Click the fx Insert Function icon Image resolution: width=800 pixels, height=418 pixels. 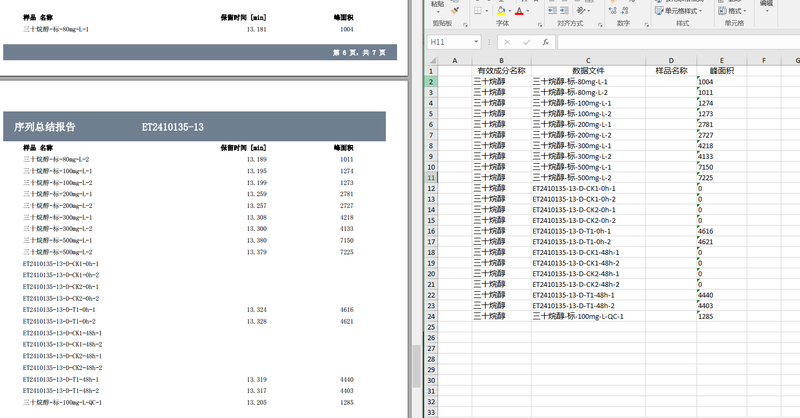[x=545, y=42]
